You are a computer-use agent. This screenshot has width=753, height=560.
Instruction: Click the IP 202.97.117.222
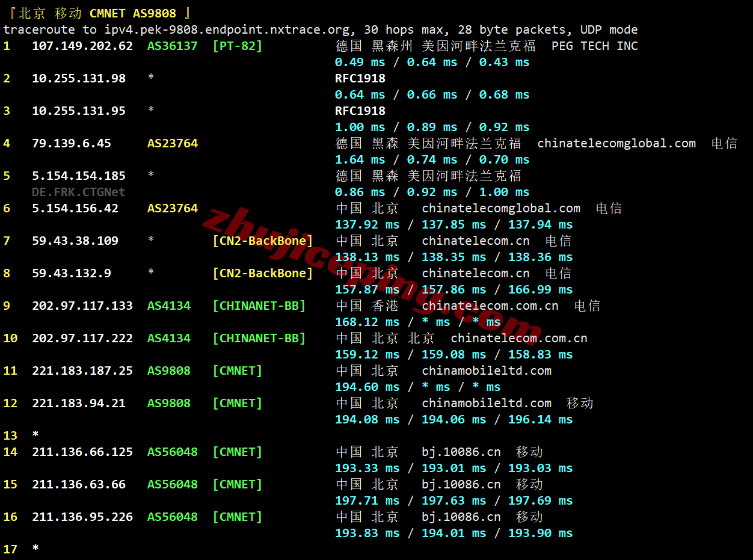[82, 338]
